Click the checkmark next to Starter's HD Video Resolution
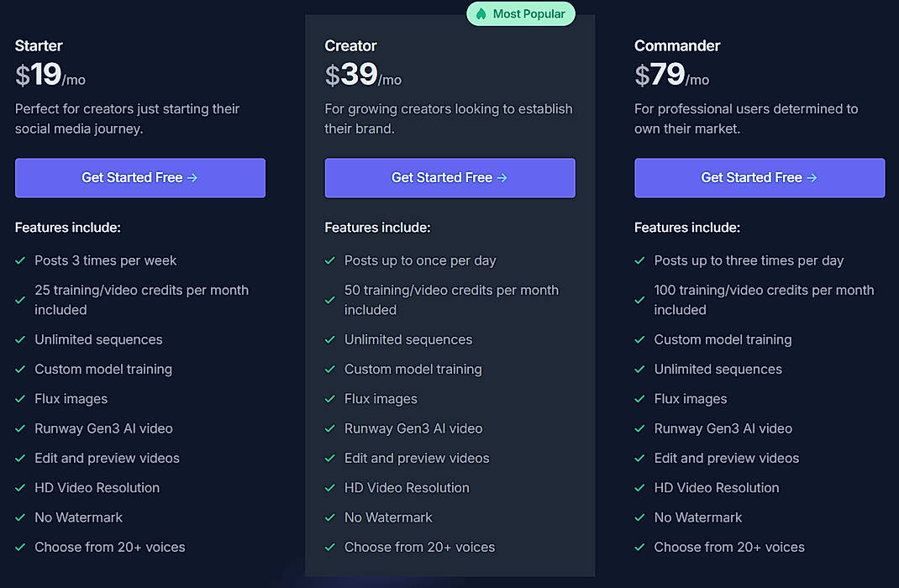Viewport: 899px width, 588px height. pyautogui.click(x=20, y=488)
